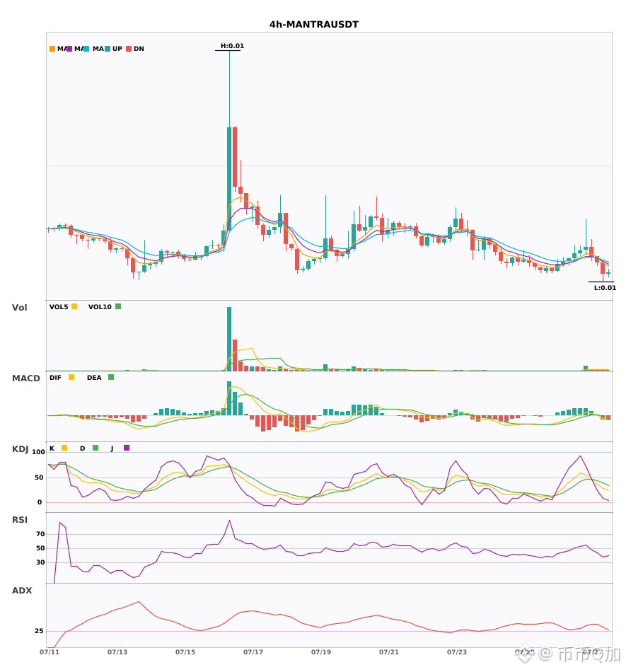Screen dimensions: 626x672
Task: Click the H:0.01 high price label
Action: click(232, 46)
